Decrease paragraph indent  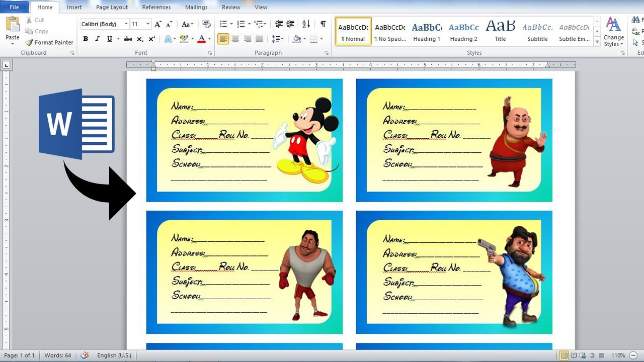(x=279, y=24)
